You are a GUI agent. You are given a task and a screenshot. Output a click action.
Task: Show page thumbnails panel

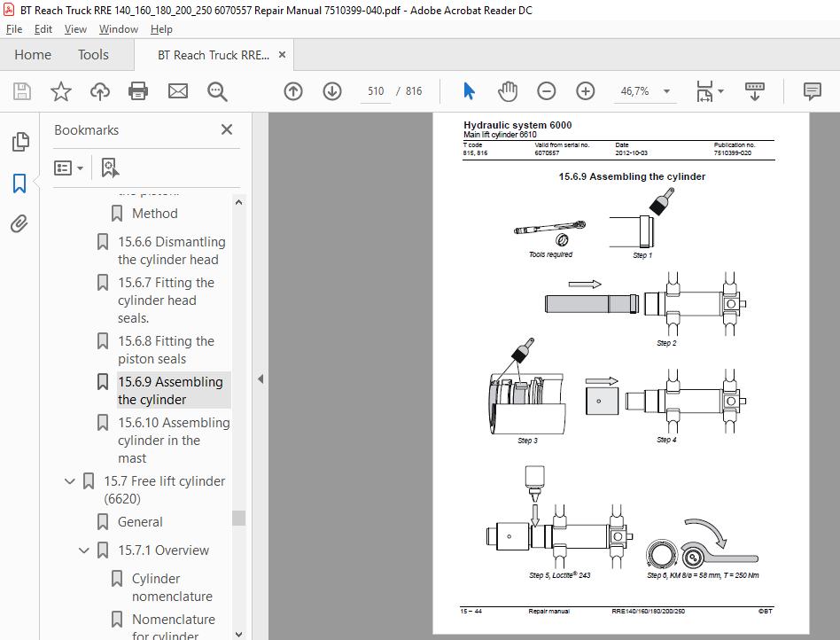pos(19,142)
